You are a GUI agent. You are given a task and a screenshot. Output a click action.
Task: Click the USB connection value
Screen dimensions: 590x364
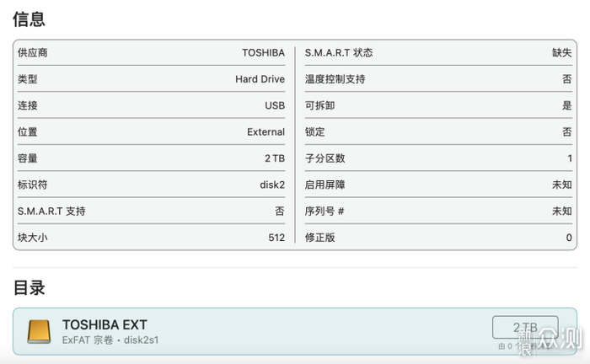point(275,105)
